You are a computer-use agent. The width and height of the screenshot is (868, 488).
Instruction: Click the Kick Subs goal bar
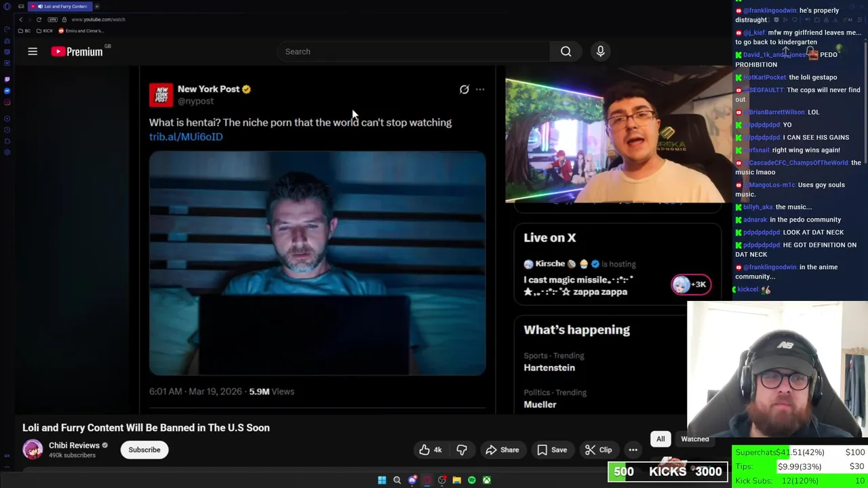pyautogui.click(x=799, y=481)
